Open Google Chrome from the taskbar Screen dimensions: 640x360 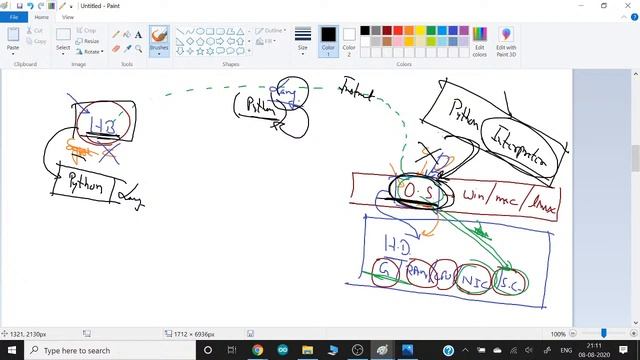pos(258,350)
